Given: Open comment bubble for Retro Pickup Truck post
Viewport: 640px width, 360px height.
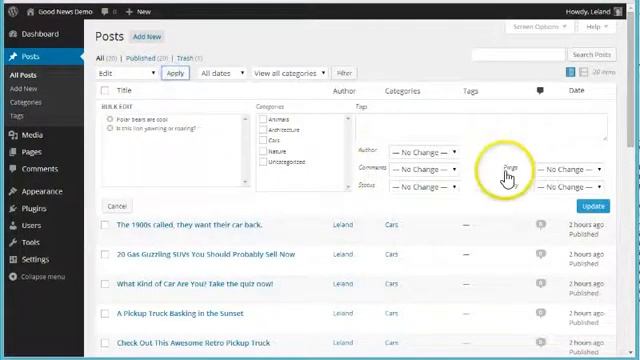Looking at the screenshot, I should [541, 342].
